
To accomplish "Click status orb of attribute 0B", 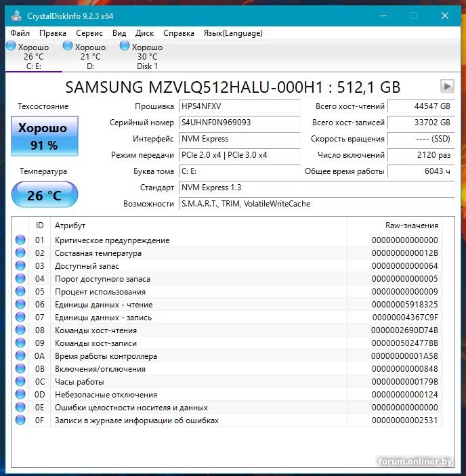I will (20, 368).
